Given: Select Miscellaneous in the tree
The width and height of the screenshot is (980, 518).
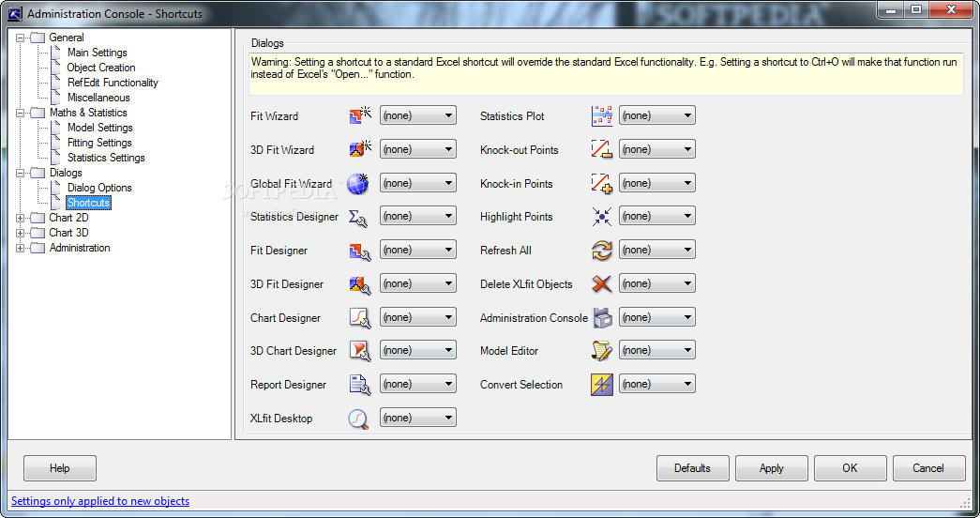Looking at the screenshot, I should 98,98.
